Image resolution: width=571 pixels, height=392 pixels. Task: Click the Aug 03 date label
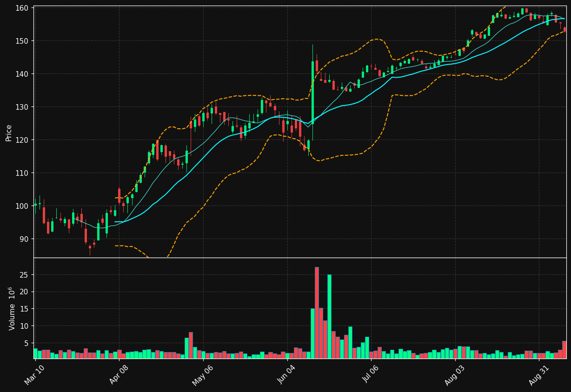point(455,375)
